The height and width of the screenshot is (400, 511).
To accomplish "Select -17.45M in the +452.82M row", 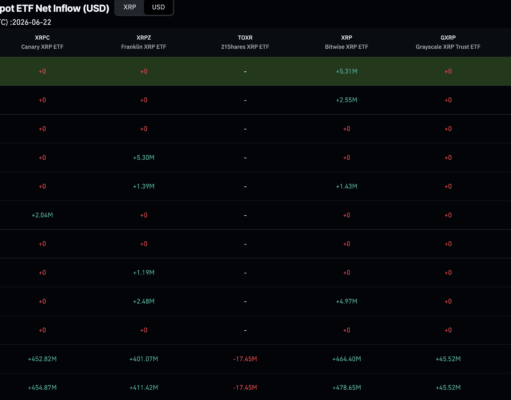I will (245, 359).
